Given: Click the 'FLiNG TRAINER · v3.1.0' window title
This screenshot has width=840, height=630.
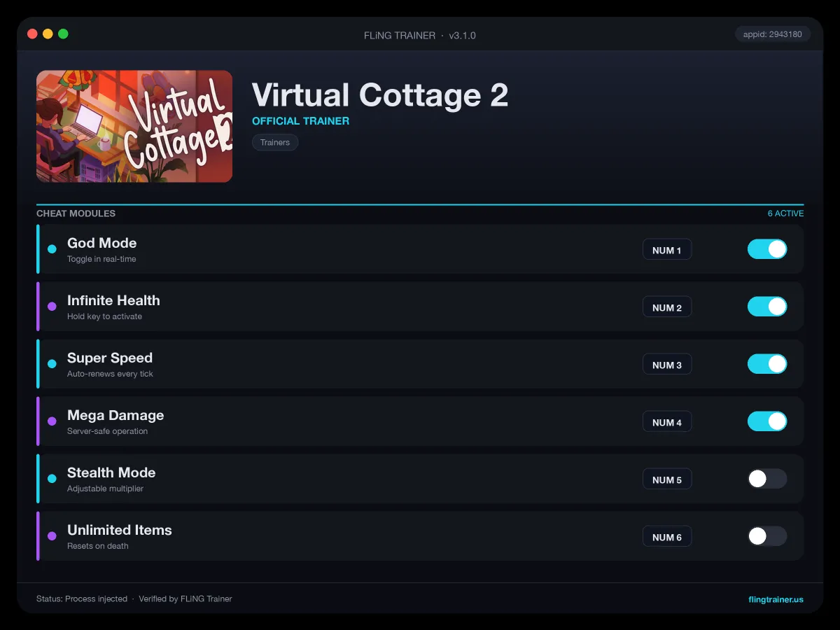Looking at the screenshot, I should [x=420, y=35].
